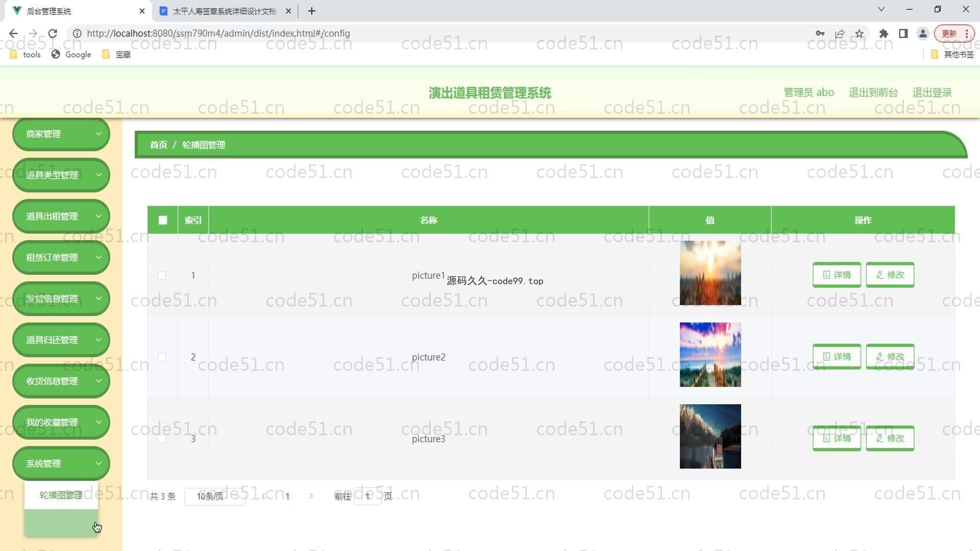Screen dimensions: 980x551
Task: Select all rows with header checkbox
Action: (x=163, y=220)
